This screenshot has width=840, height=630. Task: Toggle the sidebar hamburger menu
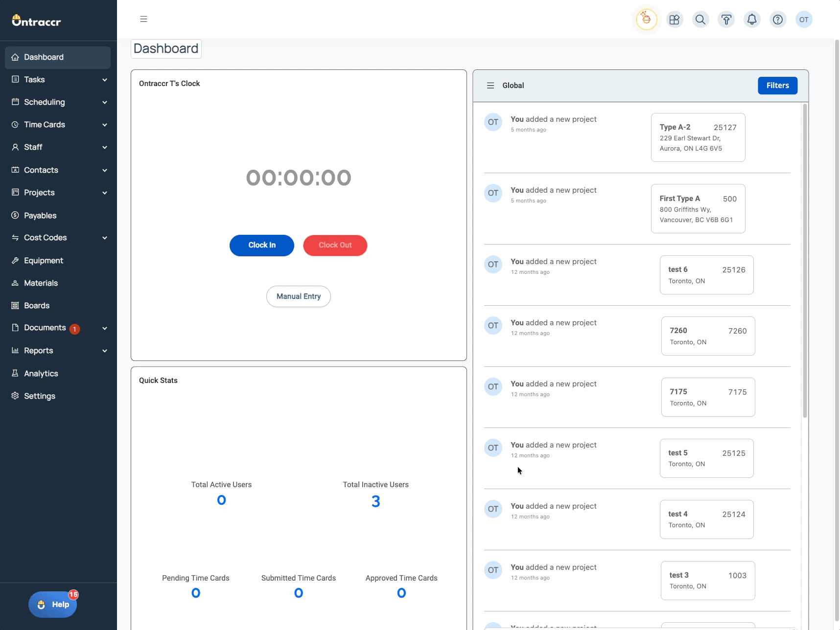(143, 19)
